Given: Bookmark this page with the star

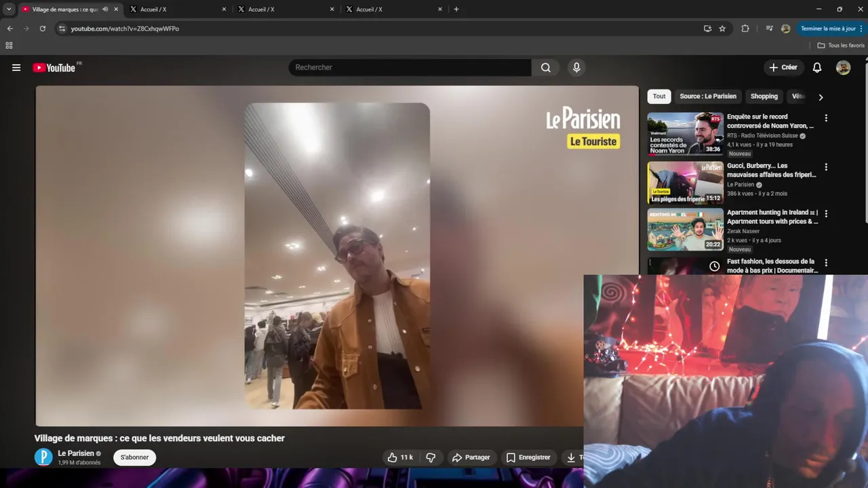Looking at the screenshot, I should [722, 28].
